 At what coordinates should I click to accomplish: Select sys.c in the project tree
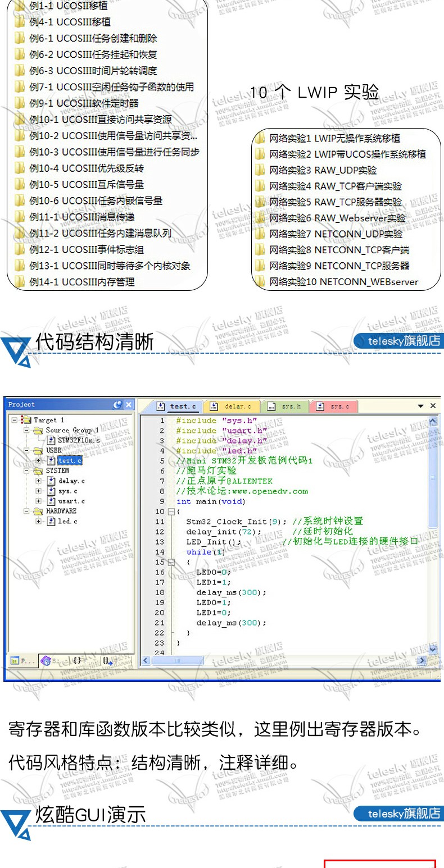click(67, 491)
